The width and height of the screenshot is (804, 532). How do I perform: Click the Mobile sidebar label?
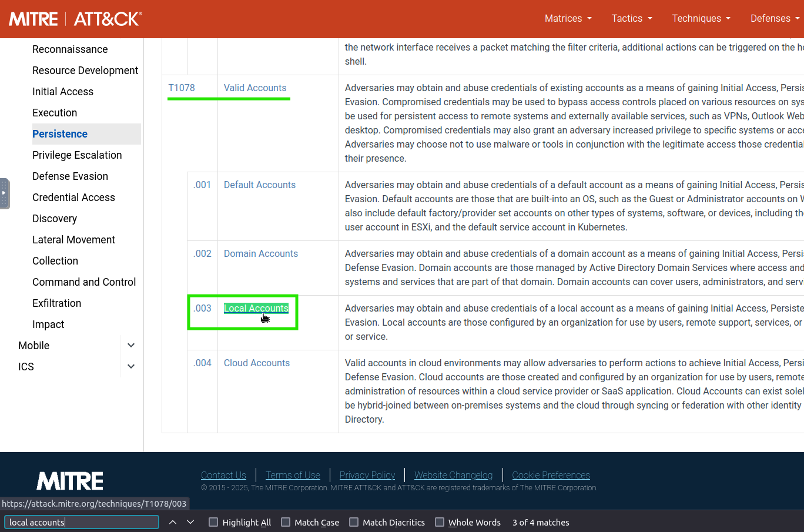pos(33,346)
